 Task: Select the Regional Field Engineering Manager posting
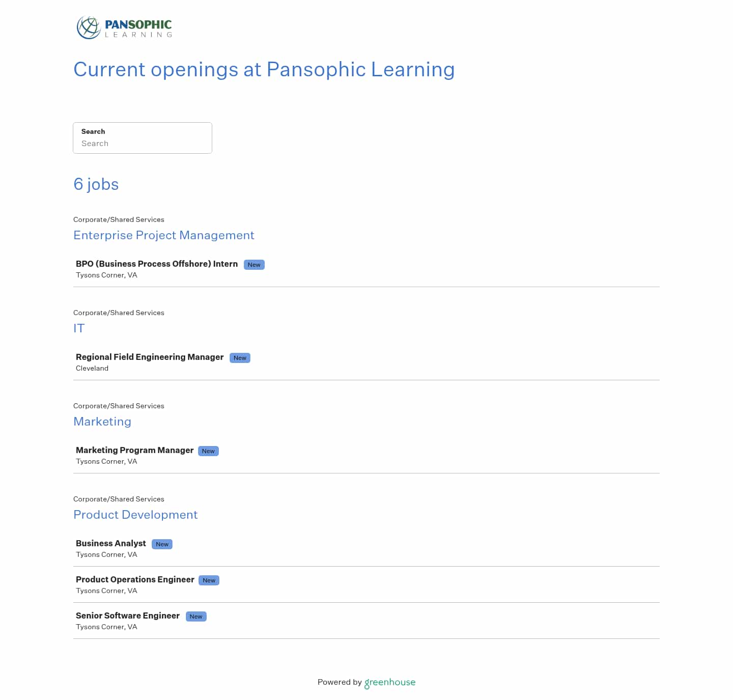[149, 357]
